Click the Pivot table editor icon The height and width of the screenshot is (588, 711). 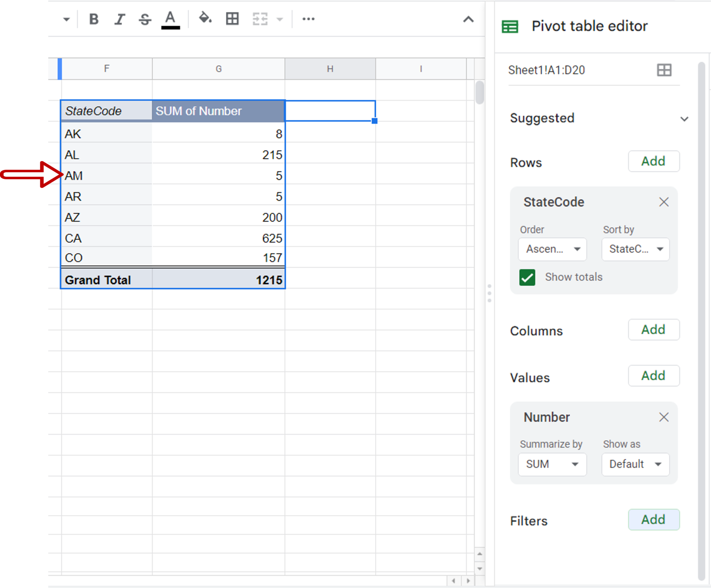click(x=509, y=26)
